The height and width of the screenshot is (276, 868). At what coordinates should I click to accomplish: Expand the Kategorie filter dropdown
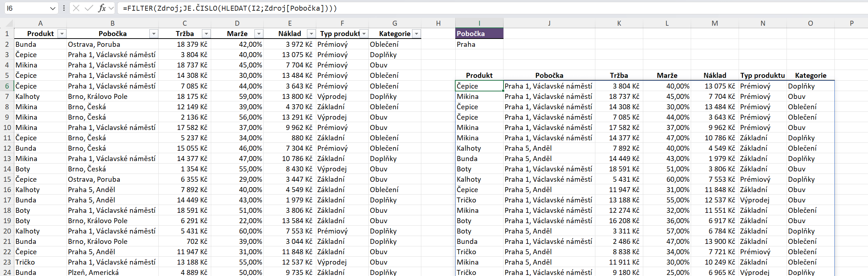[x=416, y=34]
